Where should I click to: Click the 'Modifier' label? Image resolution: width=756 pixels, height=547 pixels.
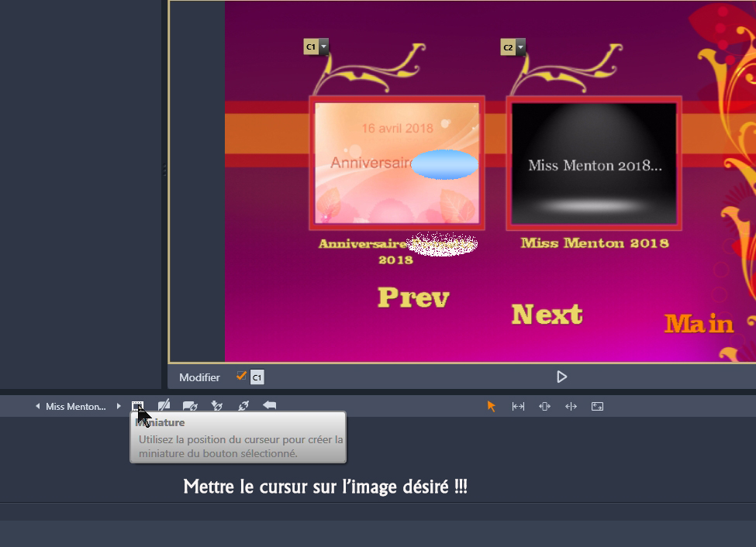point(199,377)
